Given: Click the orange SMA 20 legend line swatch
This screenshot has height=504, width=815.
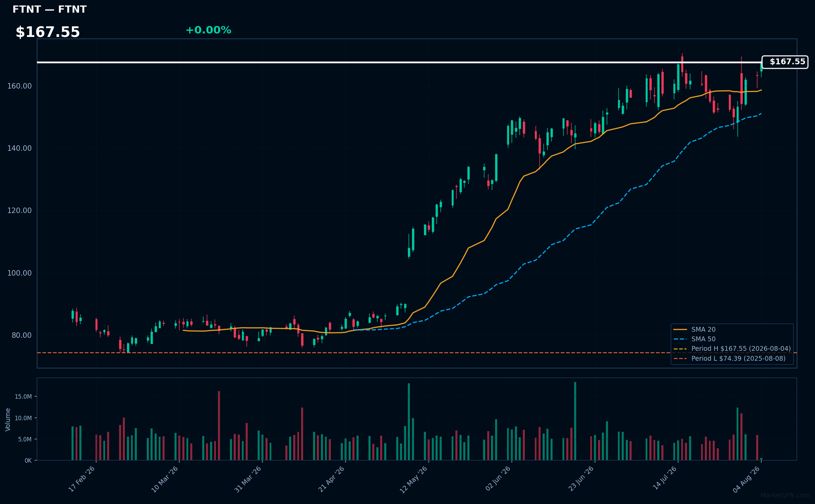Looking at the screenshot, I should [680, 330].
